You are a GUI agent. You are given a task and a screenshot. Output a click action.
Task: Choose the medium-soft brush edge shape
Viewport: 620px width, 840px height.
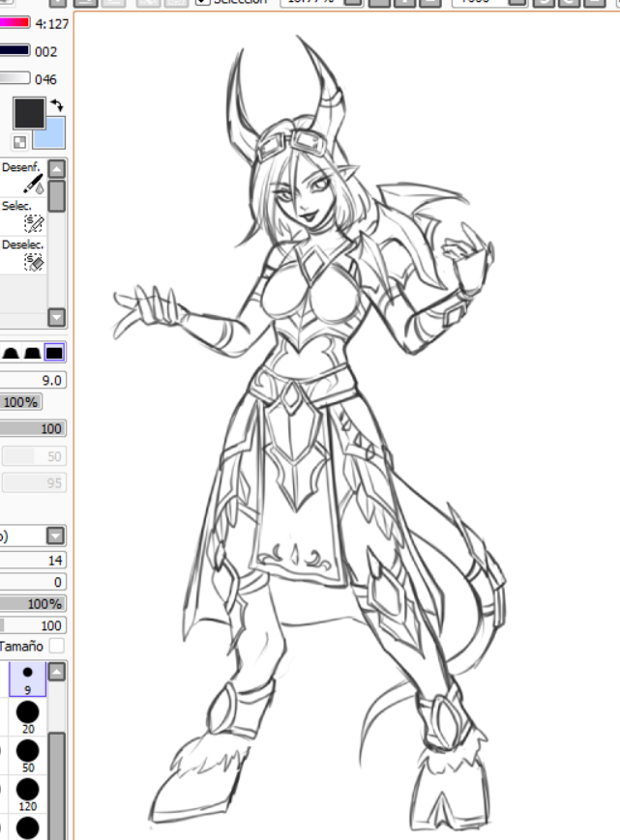(33, 353)
